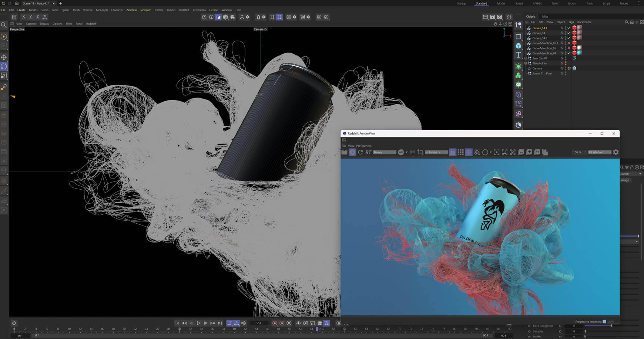Image resolution: width=644 pixels, height=339 pixels.
Task: Refresh render in Redshift RenderView
Action: click(360, 152)
